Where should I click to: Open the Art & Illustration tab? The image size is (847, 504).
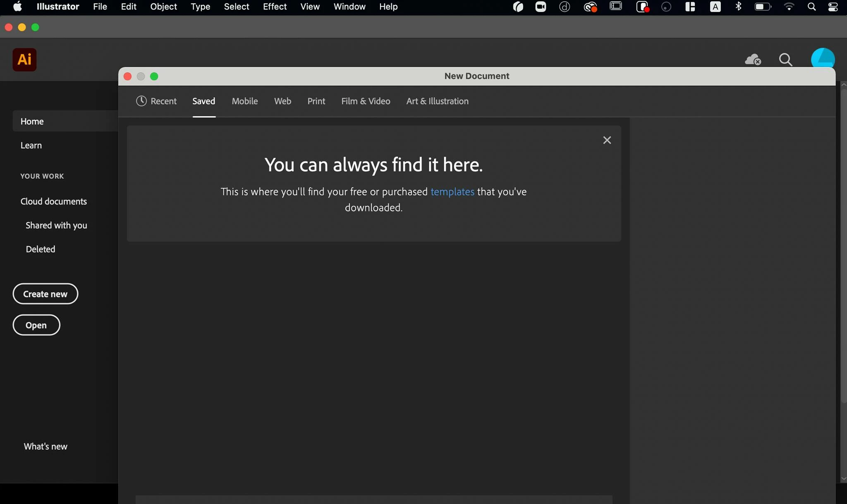[x=437, y=101]
